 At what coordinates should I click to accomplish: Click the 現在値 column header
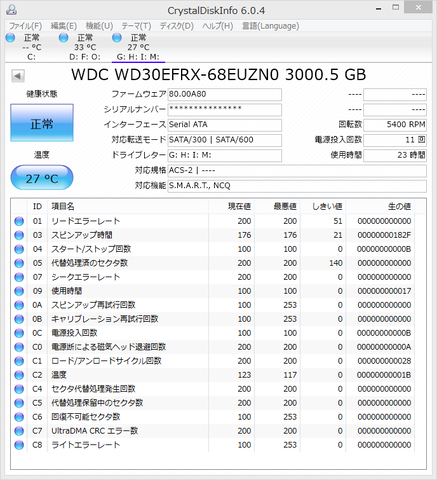pos(232,206)
